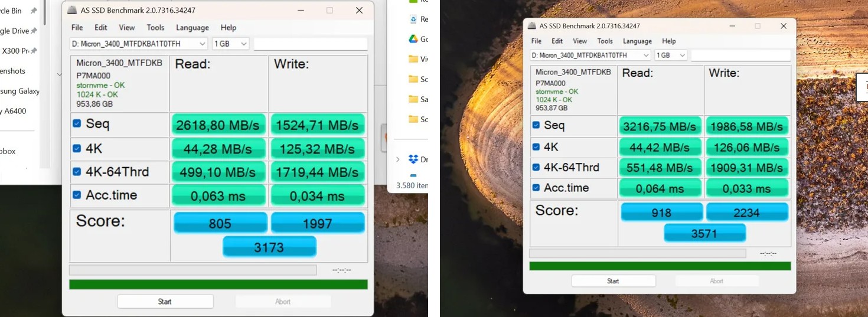Click the write score 2234
The width and height of the screenshot is (868, 317).
coord(747,213)
